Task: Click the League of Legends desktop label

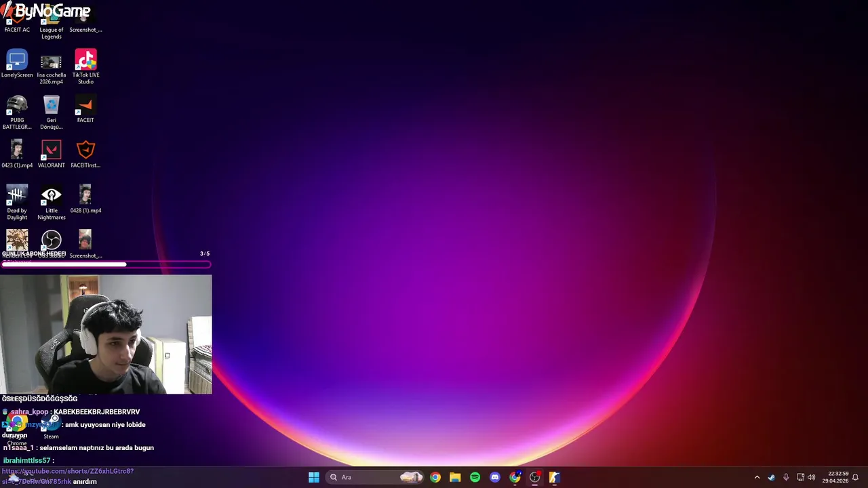Action: (x=51, y=33)
